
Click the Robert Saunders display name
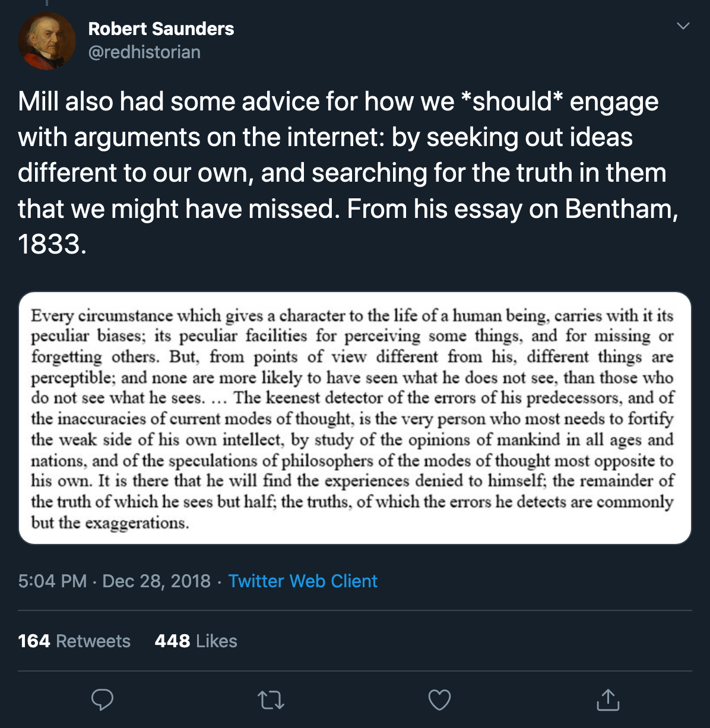tap(161, 29)
